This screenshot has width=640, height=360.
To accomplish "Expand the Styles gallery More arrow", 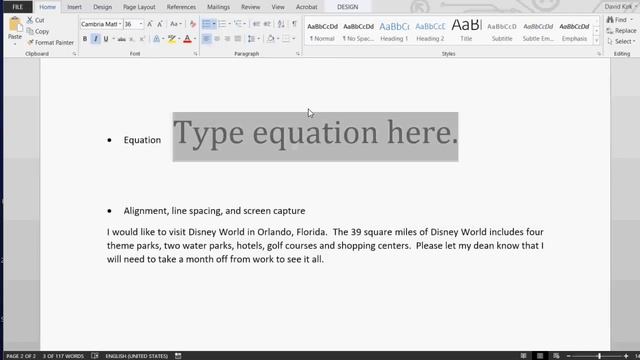I will (596, 41).
